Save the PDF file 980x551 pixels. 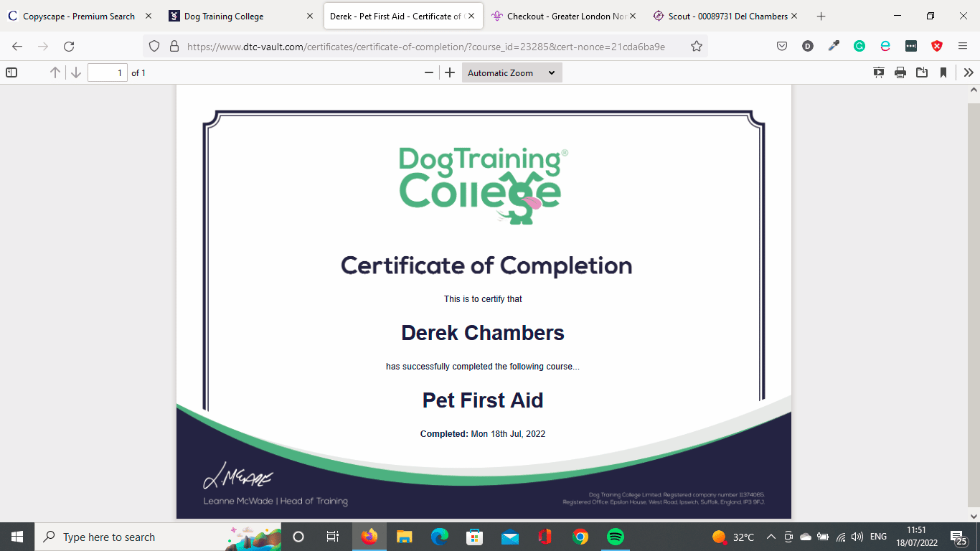922,72
